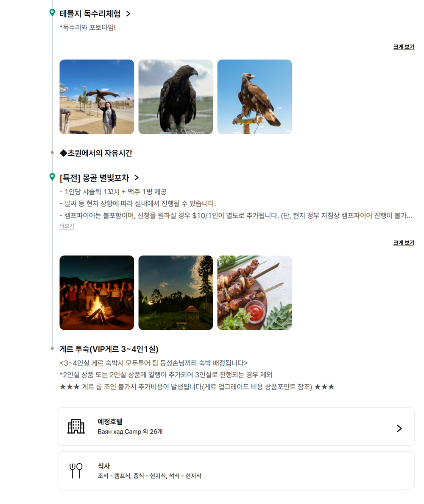Screen dimensions: 424x504
Task: Open the eagle on perch photo
Action: click(254, 97)
